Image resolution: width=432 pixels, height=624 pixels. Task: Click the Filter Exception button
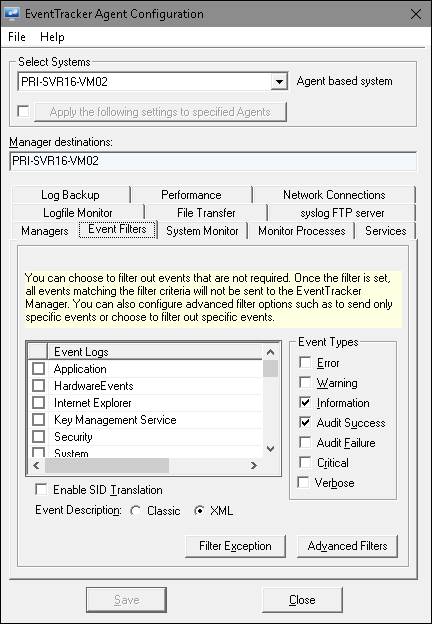coord(235,546)
